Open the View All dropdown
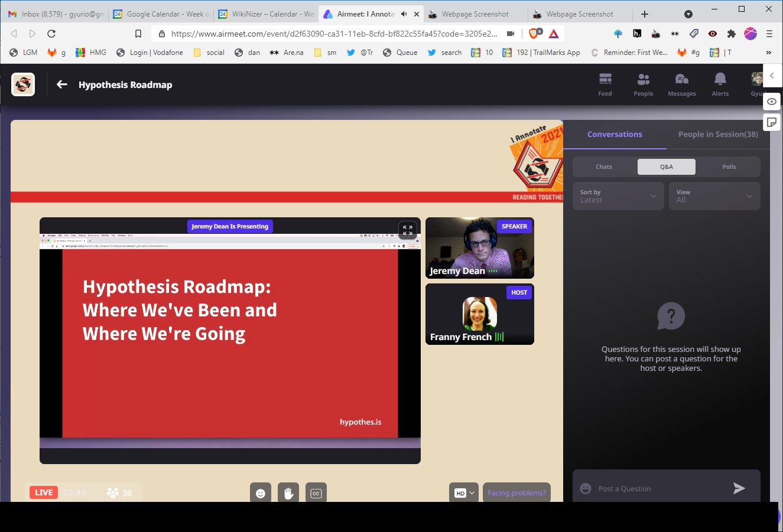The width and height of the screenshot is (783, 532). click(714, 196)
